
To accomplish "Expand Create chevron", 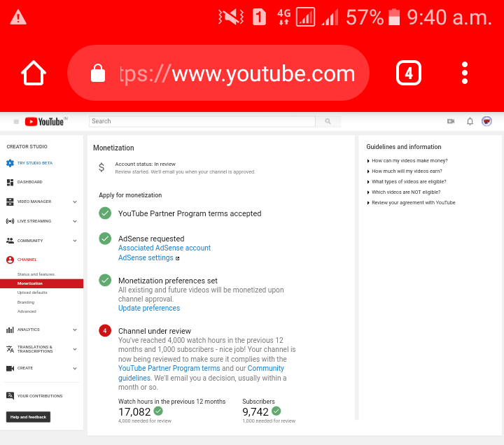I will pos(75,369).
